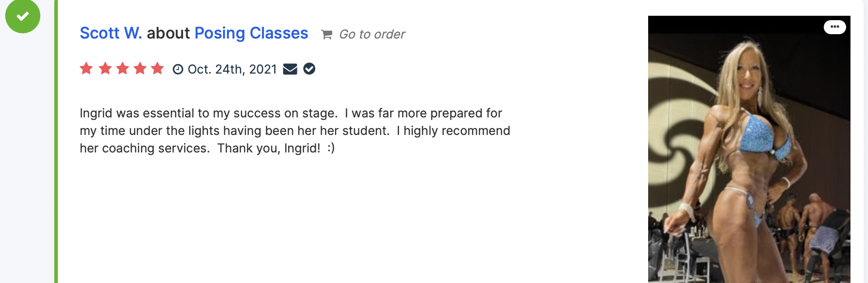Image resolution: width=868 pixels, height=283 pixels.
Task: Follow the Go to order link
Action: point(372,34)
